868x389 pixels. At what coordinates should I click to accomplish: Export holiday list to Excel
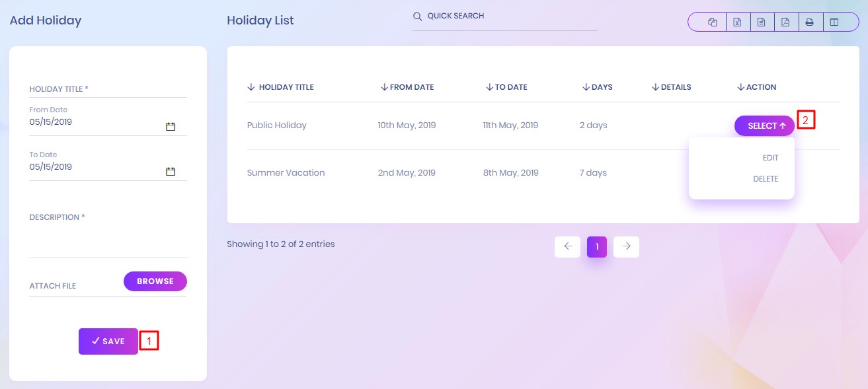[737, 22]
